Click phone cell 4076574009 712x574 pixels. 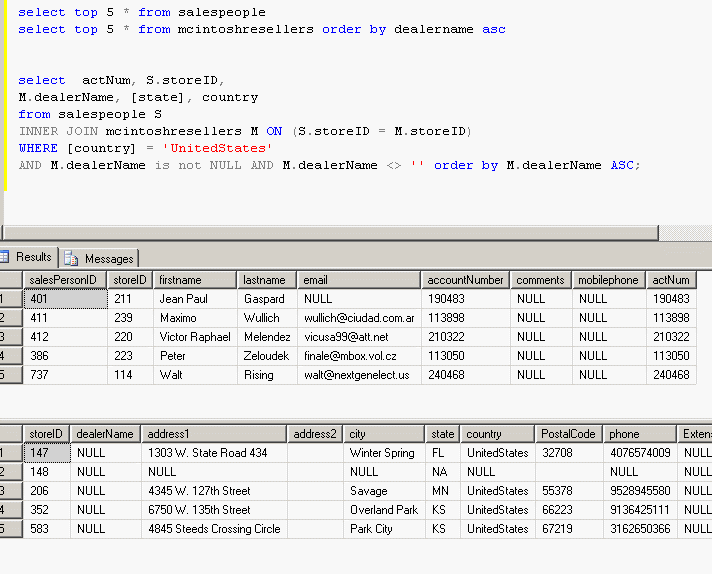pyautogui.click(x=640, y=453)
